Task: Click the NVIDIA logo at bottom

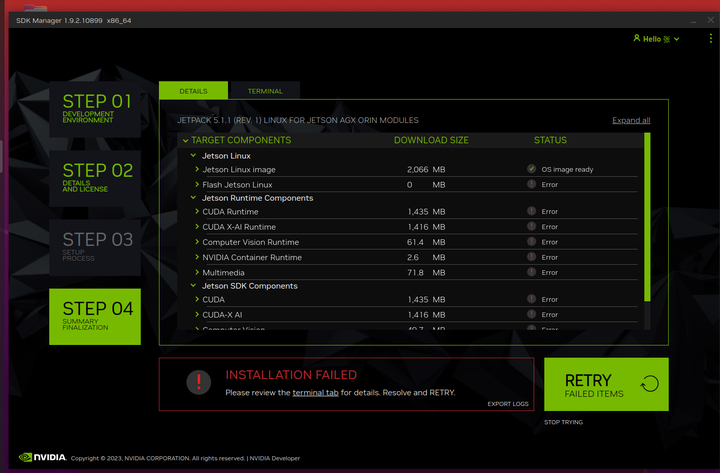Action: click(43, 457)
